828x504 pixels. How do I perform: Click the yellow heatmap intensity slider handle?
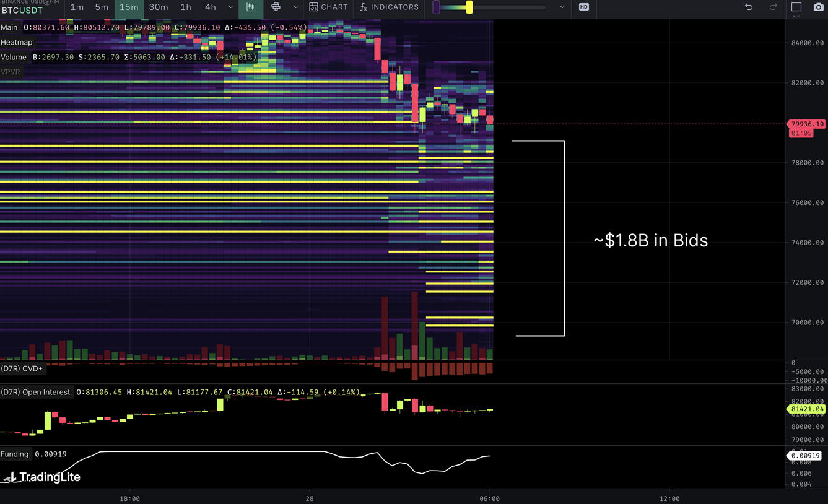[x=469, y=7]
